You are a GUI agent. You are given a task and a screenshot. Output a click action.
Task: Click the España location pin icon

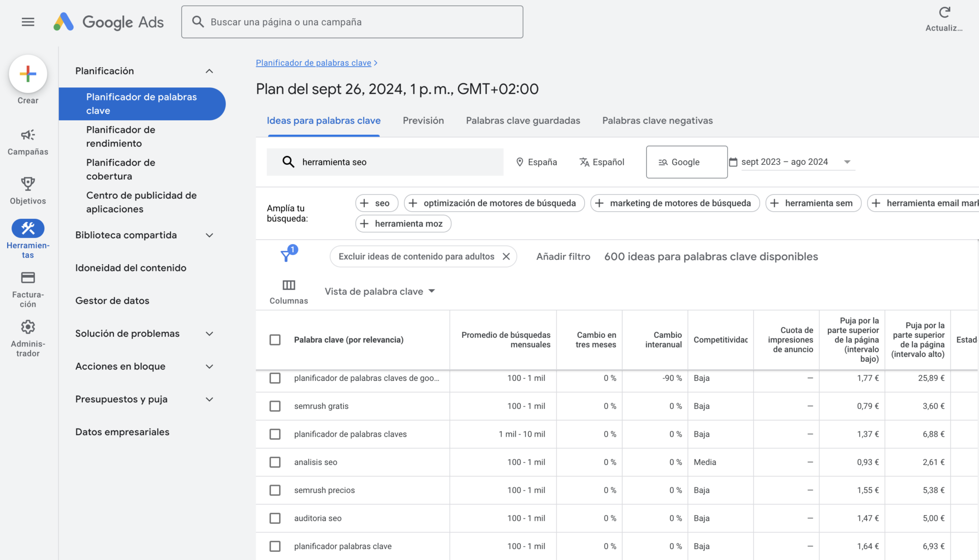click(x=520, y=162)
